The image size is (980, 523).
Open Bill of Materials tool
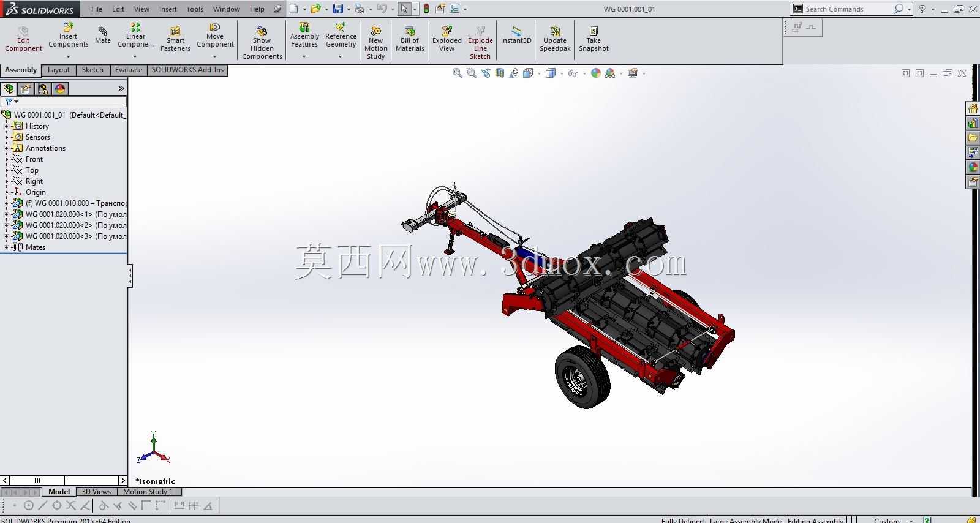click(x=410, y=39)
